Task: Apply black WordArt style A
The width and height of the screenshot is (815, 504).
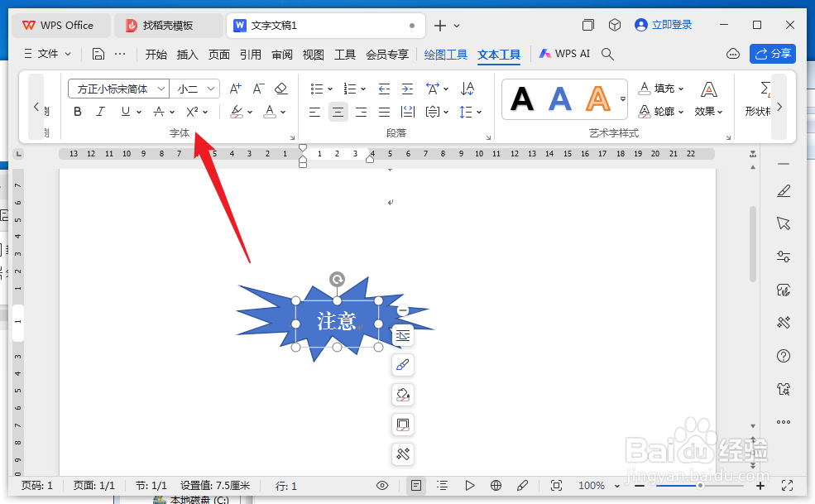Action: [522, 98]
